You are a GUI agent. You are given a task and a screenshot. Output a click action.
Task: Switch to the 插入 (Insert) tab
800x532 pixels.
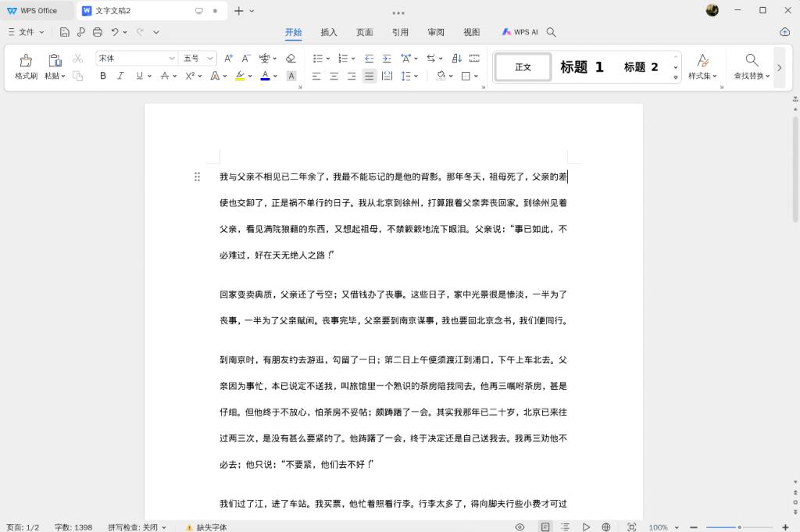coord(329,32)
